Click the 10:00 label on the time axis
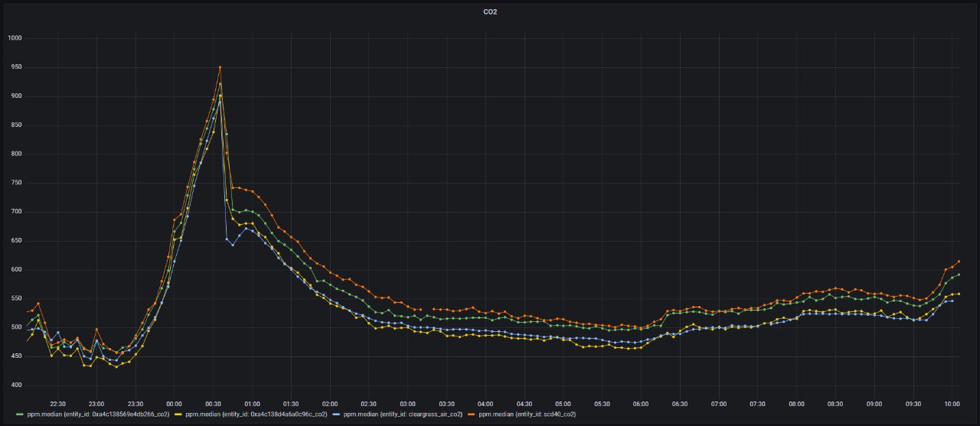This screenshot has height=426, width=980. (952, 402)
